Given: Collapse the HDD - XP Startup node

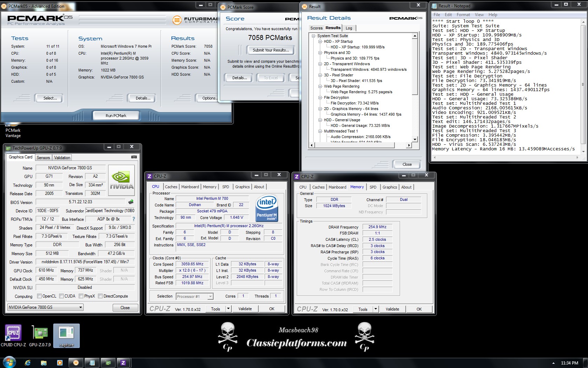Looking at the screenshot, I should 320,41.
